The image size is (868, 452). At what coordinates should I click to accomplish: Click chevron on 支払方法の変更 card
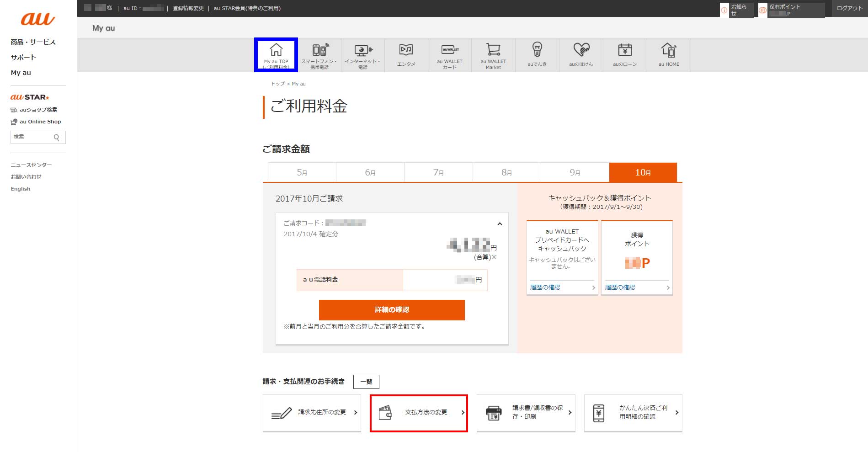[463, 412]
